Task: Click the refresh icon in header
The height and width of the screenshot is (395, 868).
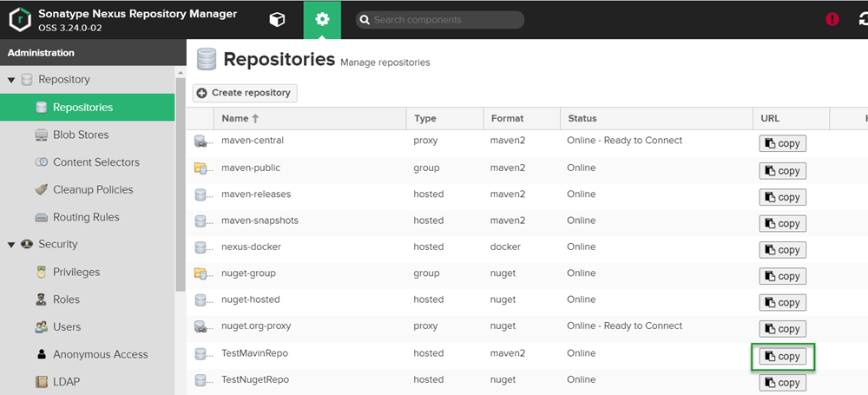Action: pos(860,19)
